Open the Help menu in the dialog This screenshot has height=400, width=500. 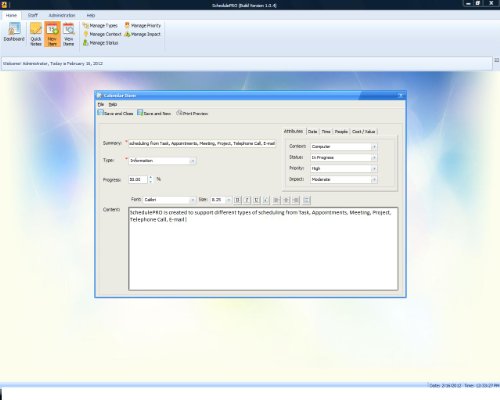coord(113,104)
